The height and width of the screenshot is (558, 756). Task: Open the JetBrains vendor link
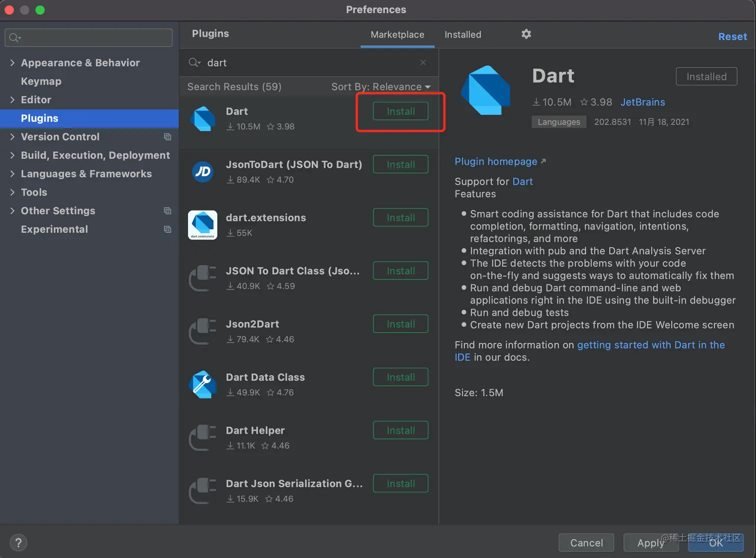point(642,102)
